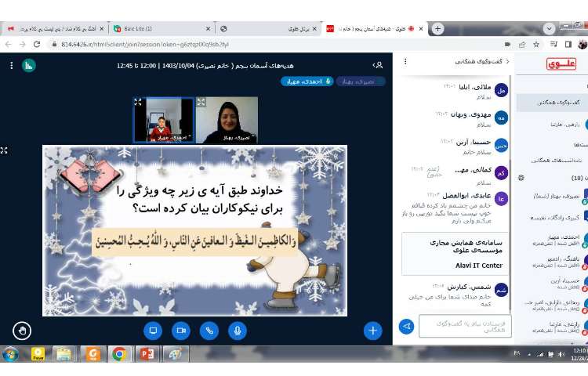Screen dimensions: 588x376
Task: Switch to the first YouTube tab
Action: pos(55,28)
